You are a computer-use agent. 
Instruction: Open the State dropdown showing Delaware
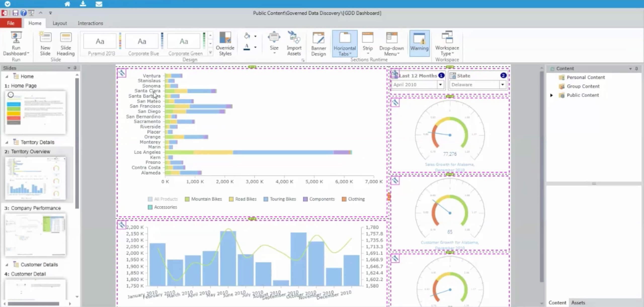click(502, 85)
